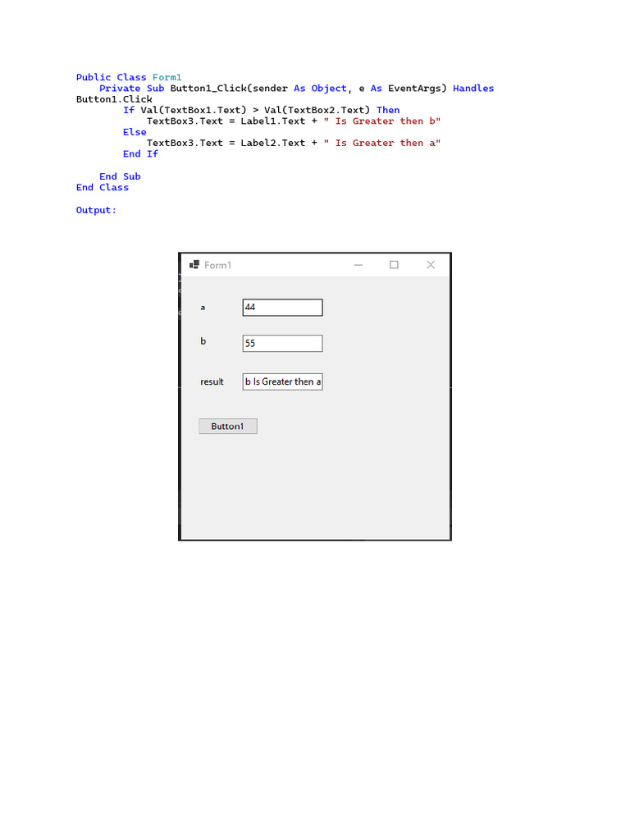630x840 pixels.
Task: Click the 'End Class' code line
Action: click(103, 188)
